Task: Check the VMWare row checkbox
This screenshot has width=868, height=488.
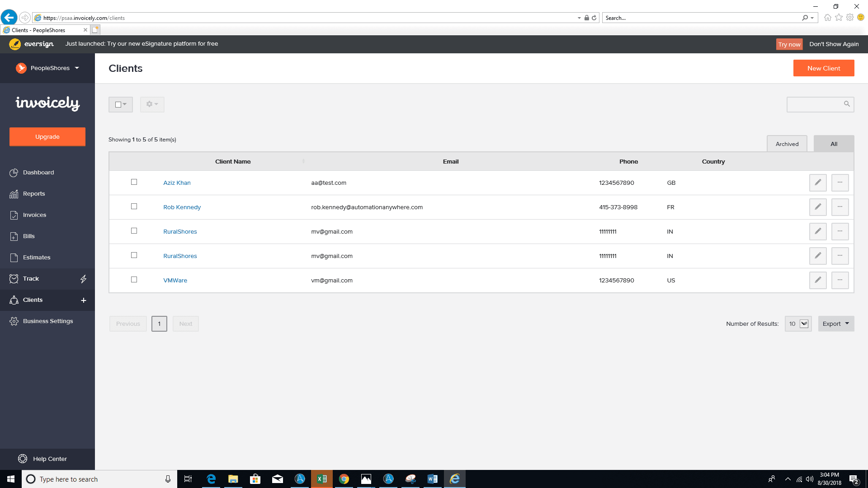Action: pyautogui.click(x=134, y=280)
